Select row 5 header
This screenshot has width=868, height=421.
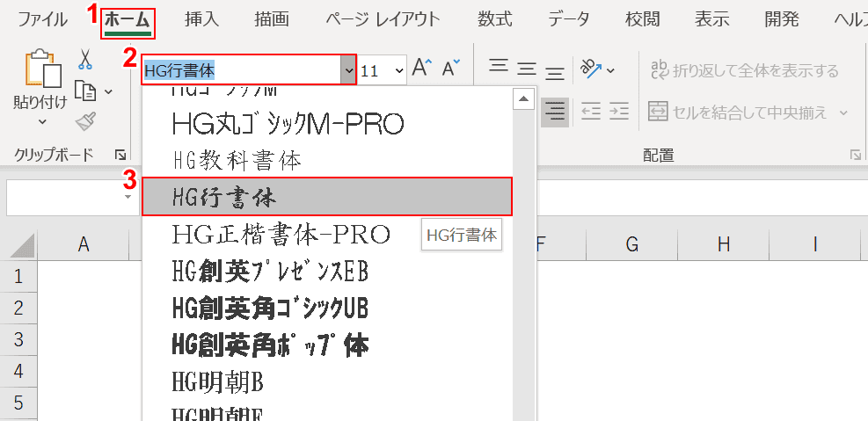pos(18,403)
